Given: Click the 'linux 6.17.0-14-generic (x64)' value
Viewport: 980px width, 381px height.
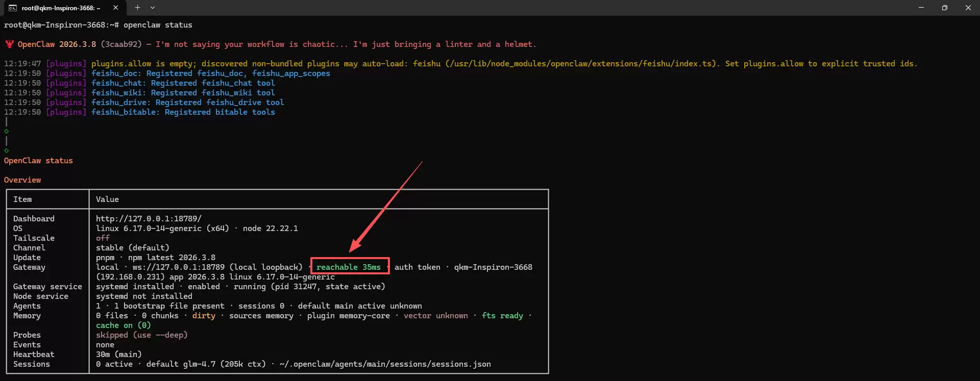Looking at the screenshot, I should pyautogui.click(x=162, y=228).
